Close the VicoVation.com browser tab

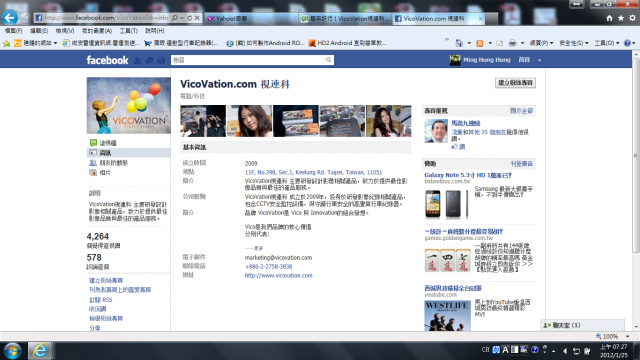480,18
